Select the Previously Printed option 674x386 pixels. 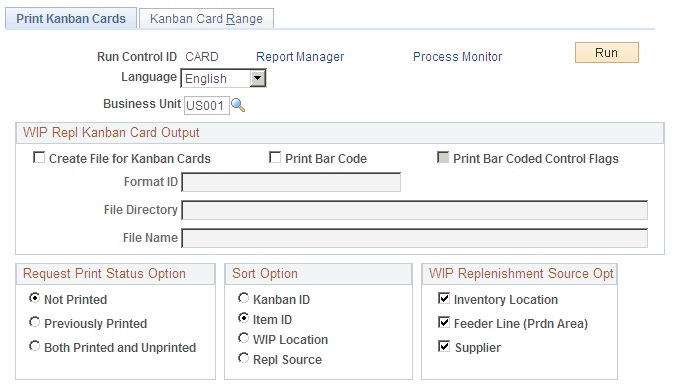coord(34,322)
